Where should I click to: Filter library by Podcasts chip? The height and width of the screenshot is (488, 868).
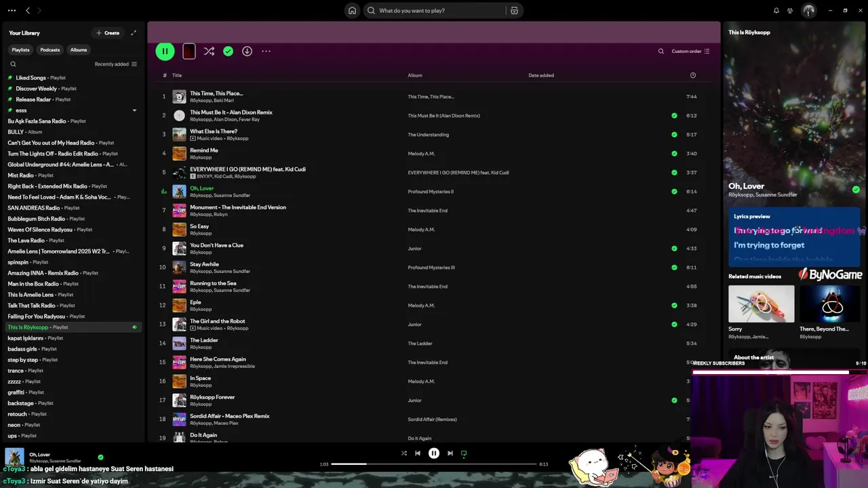50,49
